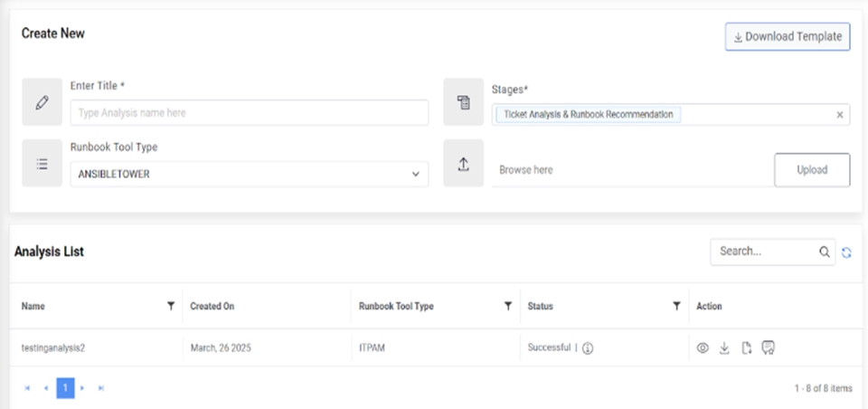Open status info icon next to Successful

[x=587, y=348]
